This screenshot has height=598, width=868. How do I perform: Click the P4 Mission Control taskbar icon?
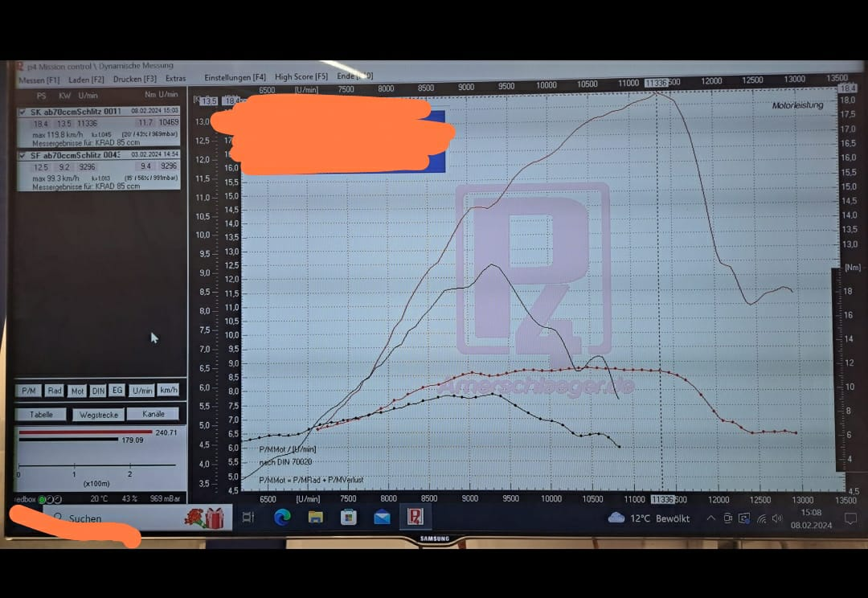tap(415, 517)
